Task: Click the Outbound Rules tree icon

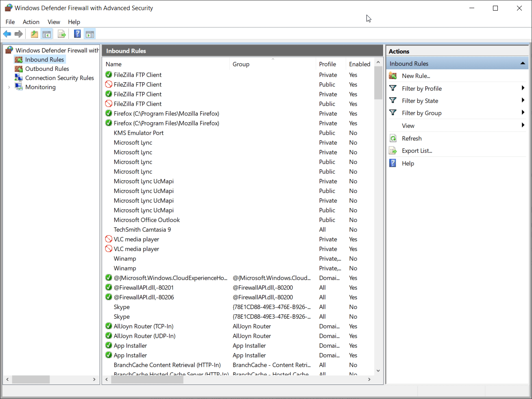Action: 19,69
